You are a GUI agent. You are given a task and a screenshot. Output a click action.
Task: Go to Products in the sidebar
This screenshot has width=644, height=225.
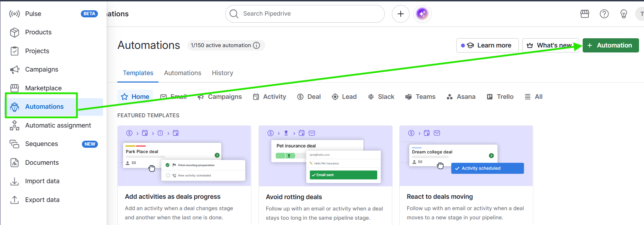pos(38,32)
